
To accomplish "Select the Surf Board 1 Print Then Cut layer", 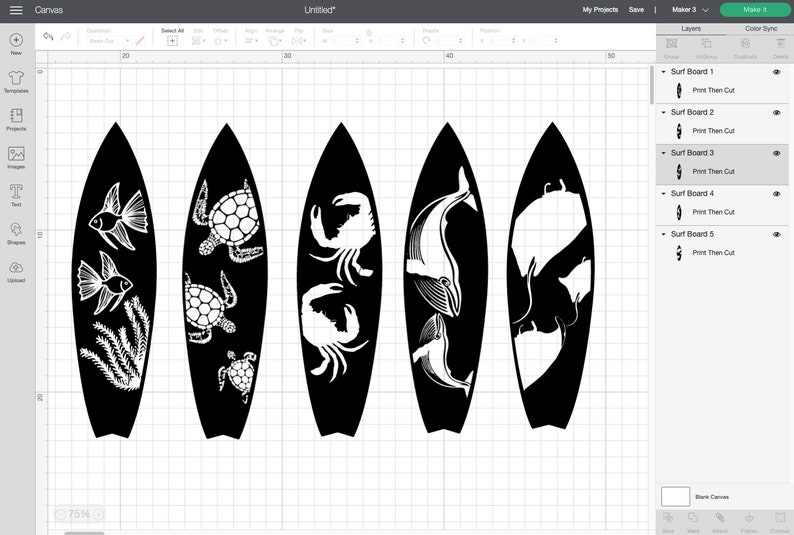I will (x=722, y=91).
